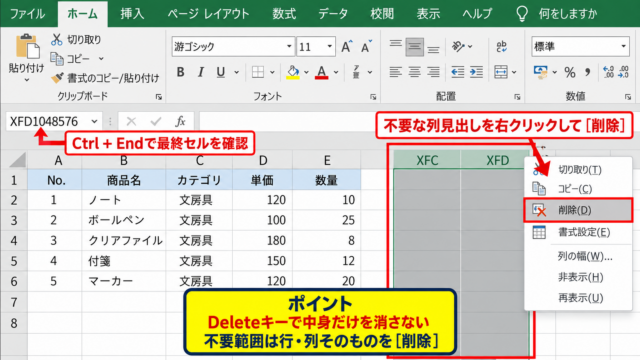Cancel formula entry X icon

[x=131, y=121]
